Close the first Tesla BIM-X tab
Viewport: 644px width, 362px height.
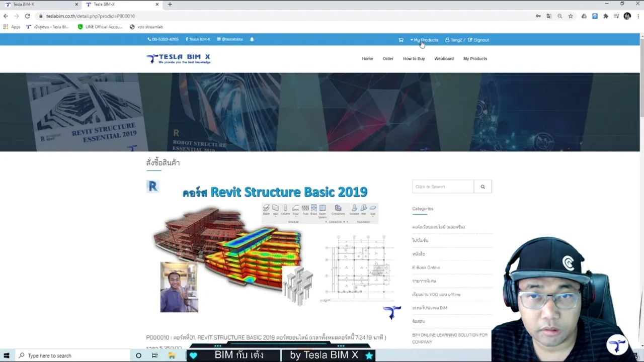pyautogui.click(x=76, y=5)
